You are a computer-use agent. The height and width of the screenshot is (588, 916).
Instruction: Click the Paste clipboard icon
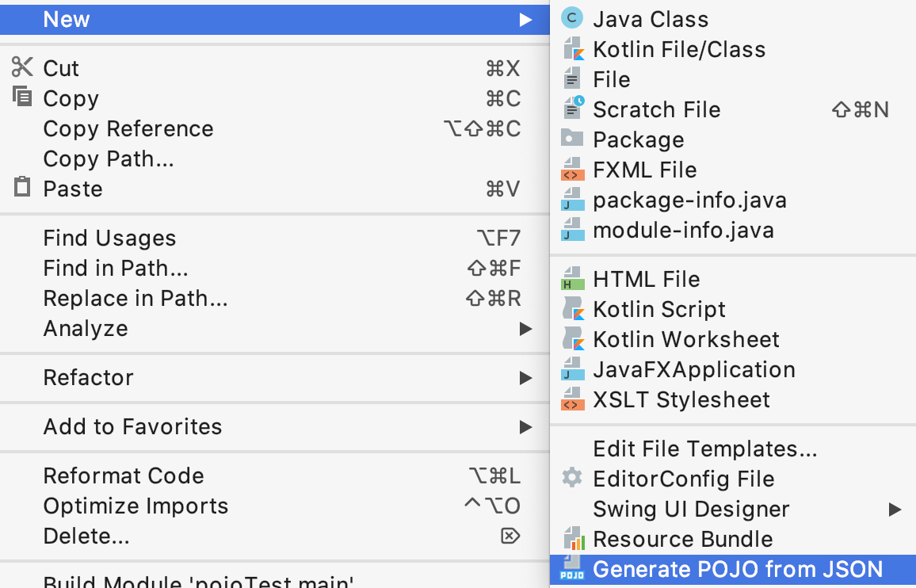(x=22, y=187)
